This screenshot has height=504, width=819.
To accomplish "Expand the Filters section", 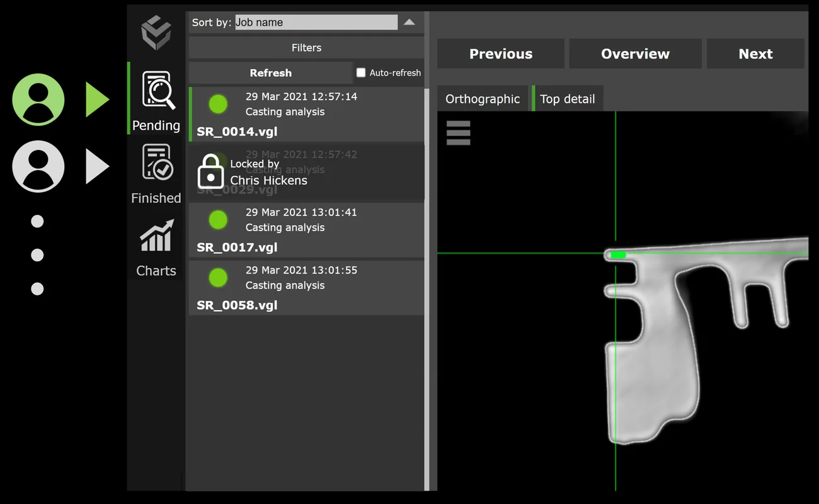I will coord(306,47).
